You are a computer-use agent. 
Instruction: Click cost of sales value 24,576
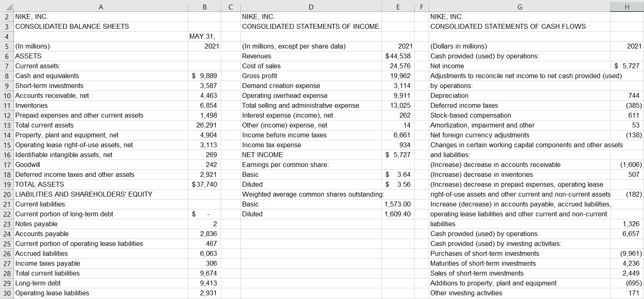[398, 66]
